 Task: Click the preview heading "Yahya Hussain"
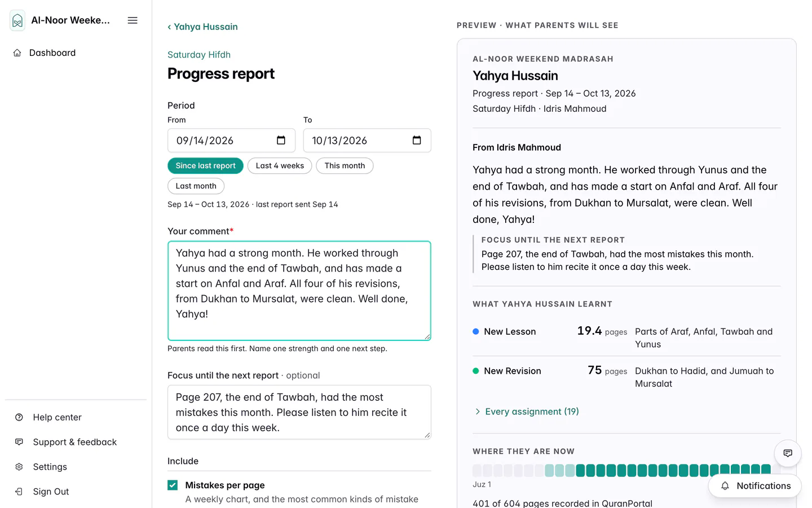click(x=515, y=76)
